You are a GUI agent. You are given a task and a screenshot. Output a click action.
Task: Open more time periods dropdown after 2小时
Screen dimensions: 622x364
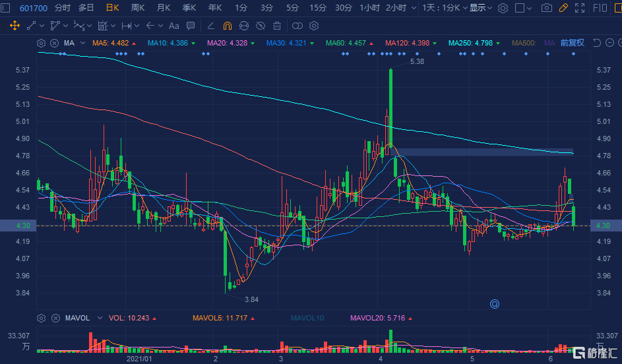click(x=414, y=8)
